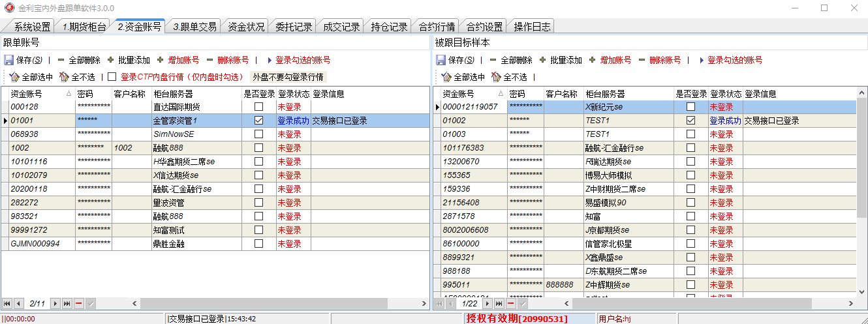Check the login box for account GJMN000994
This screenshot has width=868, height=324.
click(x=259, y=244)
